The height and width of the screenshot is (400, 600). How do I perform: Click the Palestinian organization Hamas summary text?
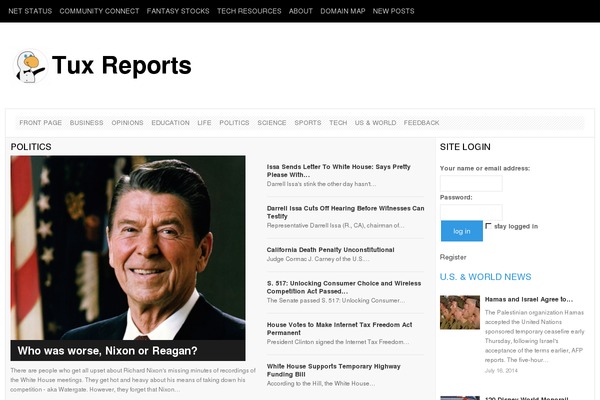click(535, 336)
